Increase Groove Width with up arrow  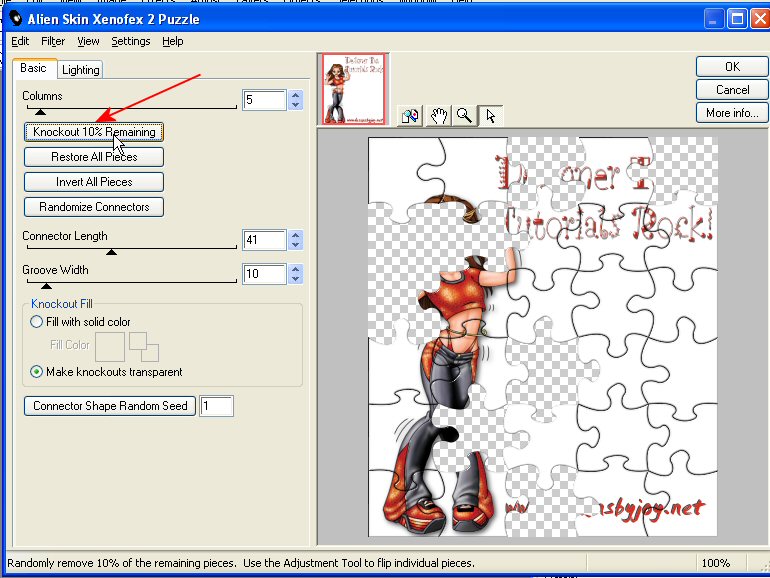point(296,269)
